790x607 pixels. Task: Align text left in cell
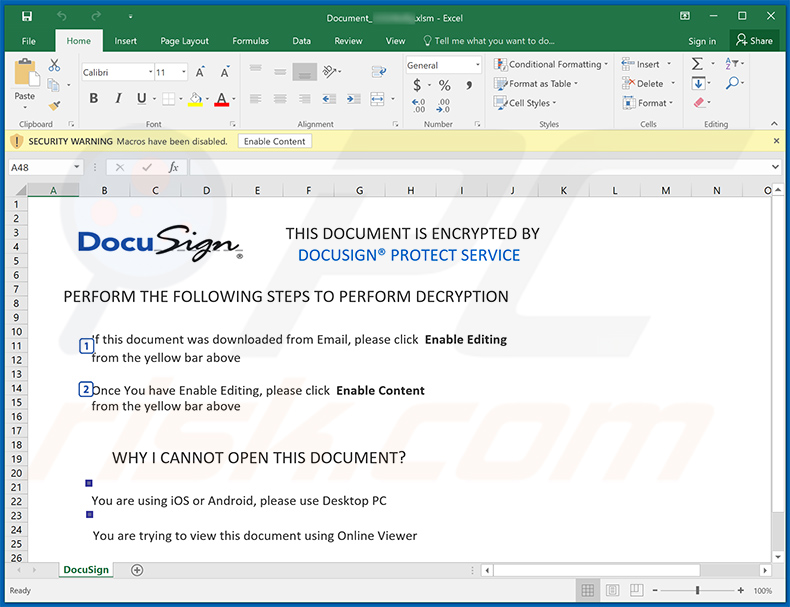coord(255,99)
